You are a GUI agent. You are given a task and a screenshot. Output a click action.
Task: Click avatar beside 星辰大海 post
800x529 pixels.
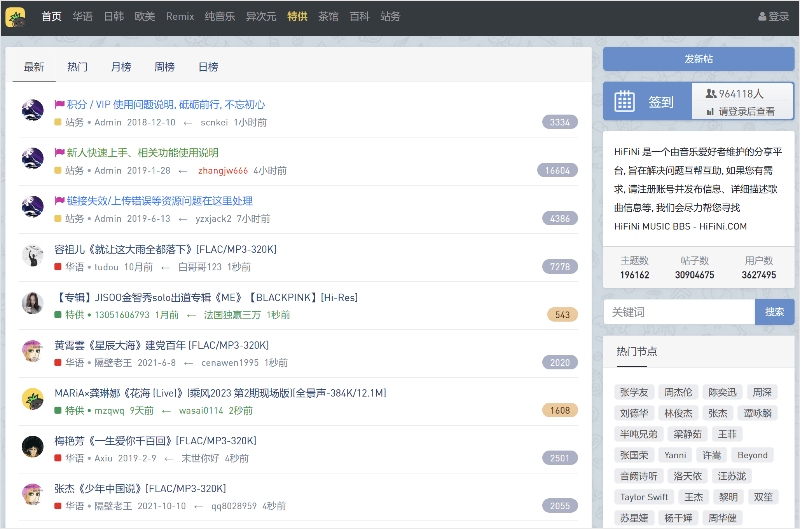(x=33, y=350)
